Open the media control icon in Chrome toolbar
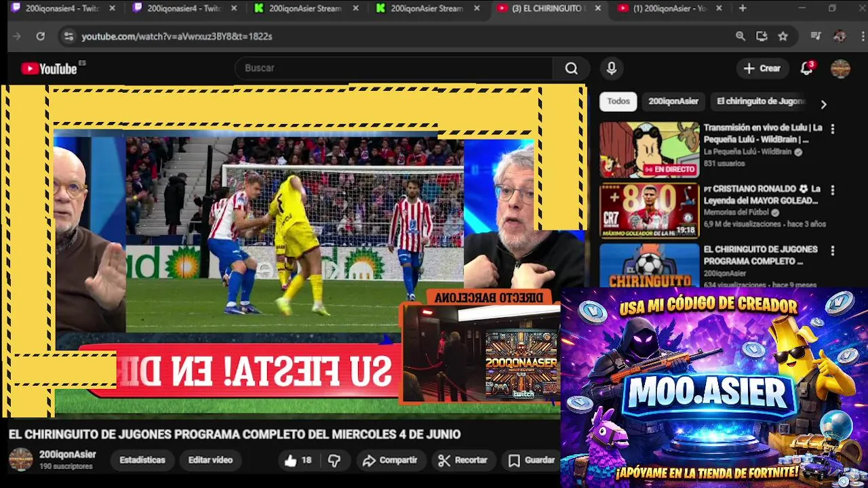The height and width of the screenshot is (488, 868). tap(816, 37)
